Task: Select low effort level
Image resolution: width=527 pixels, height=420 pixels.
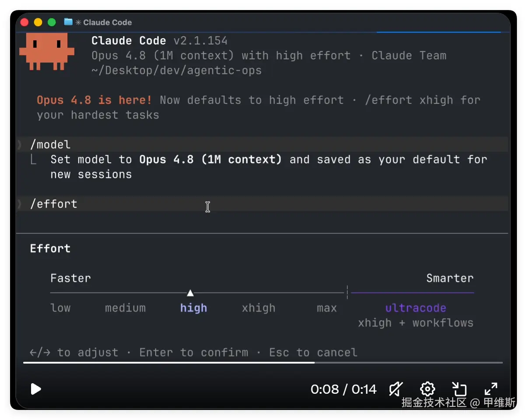Action: click(60, 308)
